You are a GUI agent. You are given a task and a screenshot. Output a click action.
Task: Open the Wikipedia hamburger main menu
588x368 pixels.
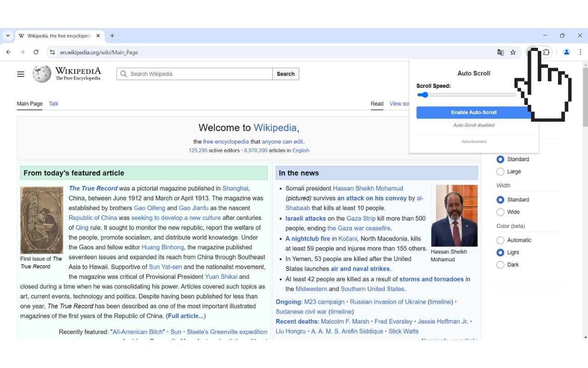pyautogui.click(x=21, y=74)
